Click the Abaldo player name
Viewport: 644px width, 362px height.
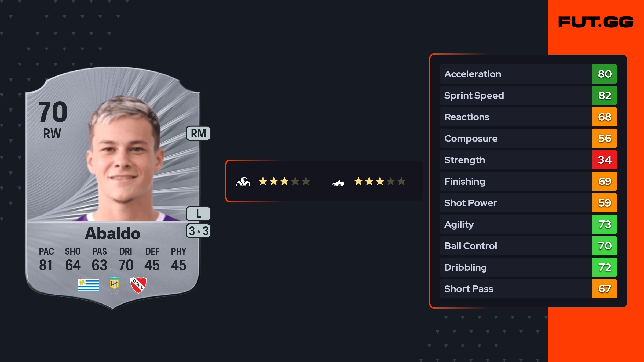pyautogui.click(x=113, y=233)
